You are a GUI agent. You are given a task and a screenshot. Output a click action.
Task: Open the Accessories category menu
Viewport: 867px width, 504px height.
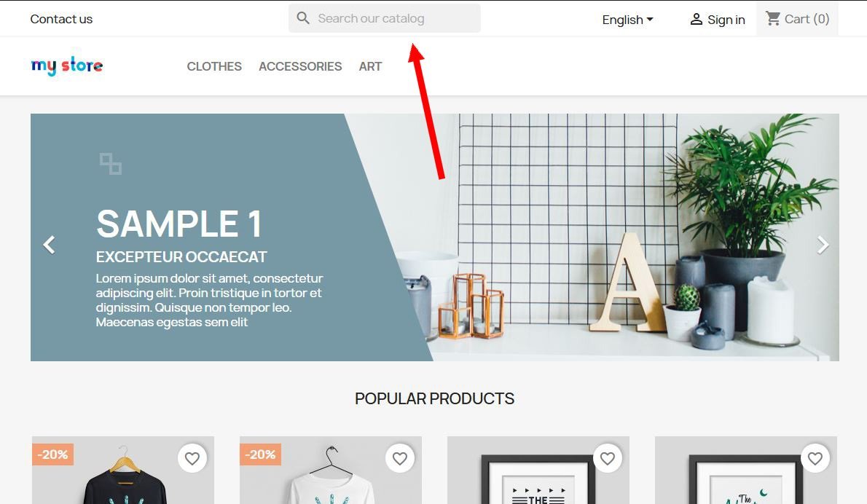point(300,66)
